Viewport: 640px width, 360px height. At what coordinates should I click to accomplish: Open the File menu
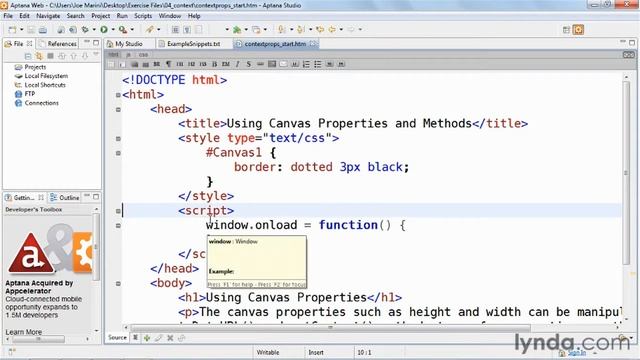pos(8,16)
